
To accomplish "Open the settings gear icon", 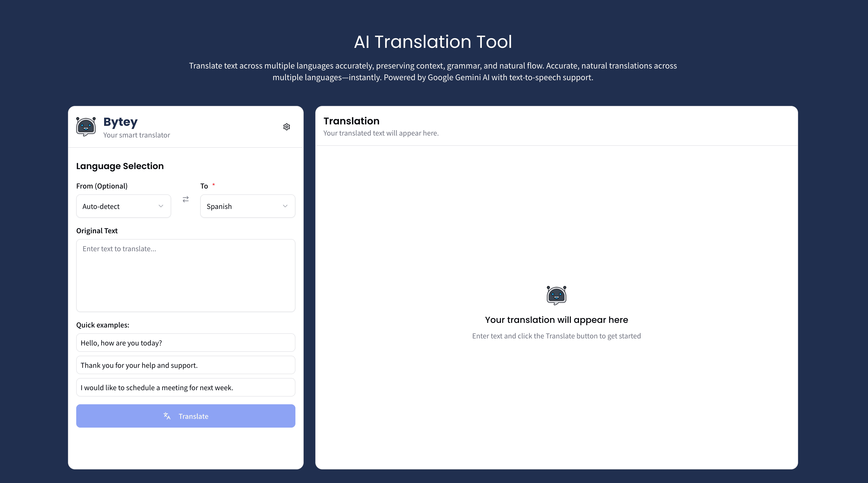I will tap(286, 127).
